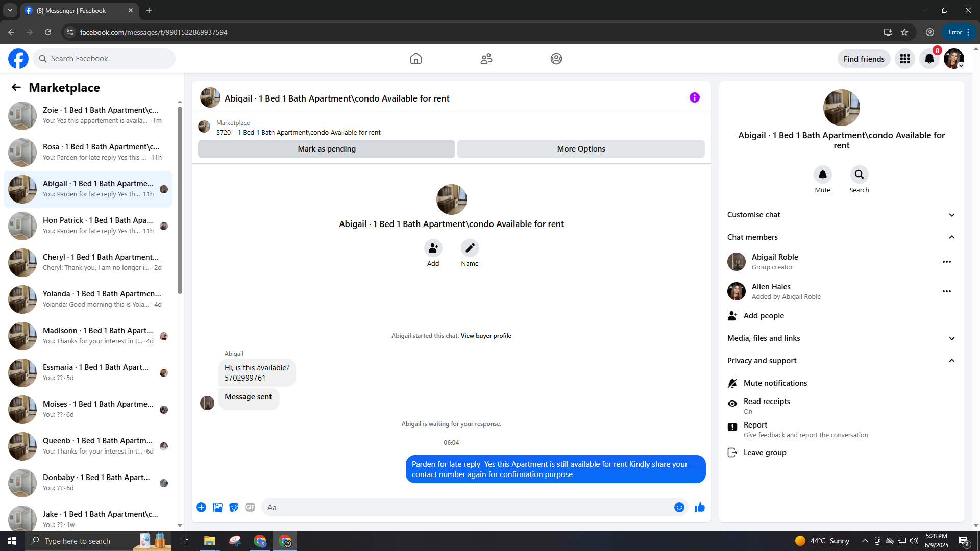Mute this conversation with bell icon
The image size is (980, 551).
pos(823,174)
